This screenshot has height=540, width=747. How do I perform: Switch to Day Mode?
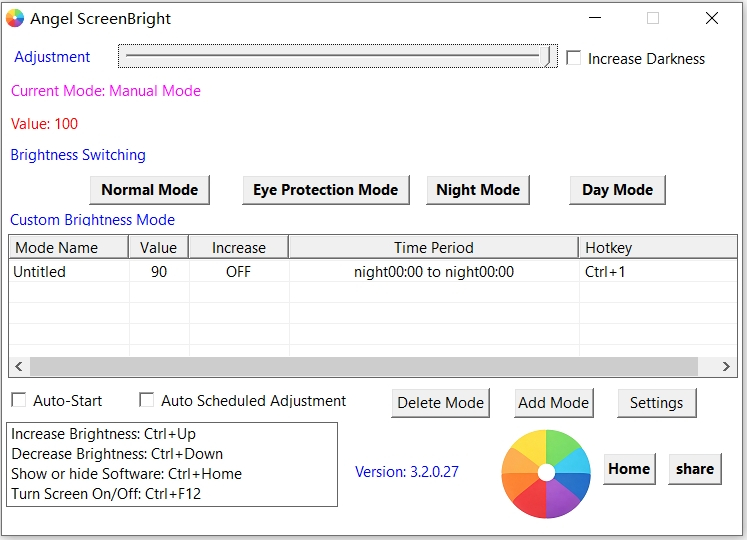(617, 190)
